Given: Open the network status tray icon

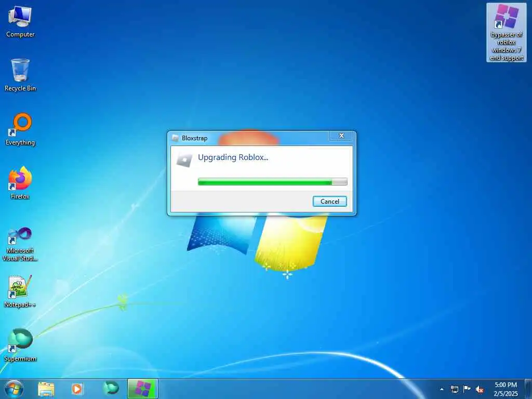Looking at the screenshot, I should [454, 389].
